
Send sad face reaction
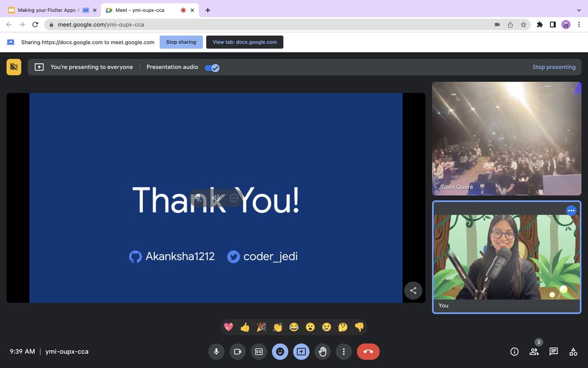coord(326,327)
